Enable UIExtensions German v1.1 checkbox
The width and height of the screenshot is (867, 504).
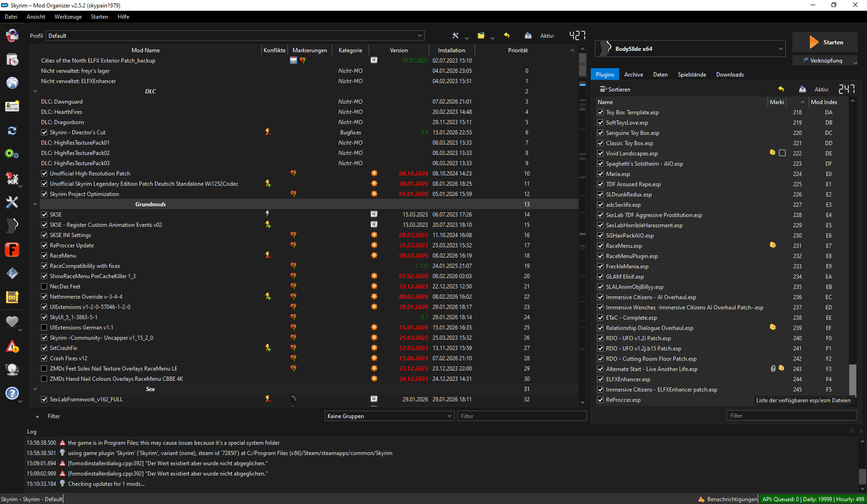click(44, 328)
